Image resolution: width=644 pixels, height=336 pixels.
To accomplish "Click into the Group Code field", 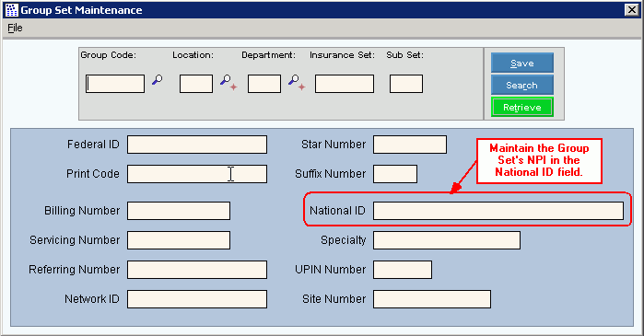I will (x=115, y=84).
